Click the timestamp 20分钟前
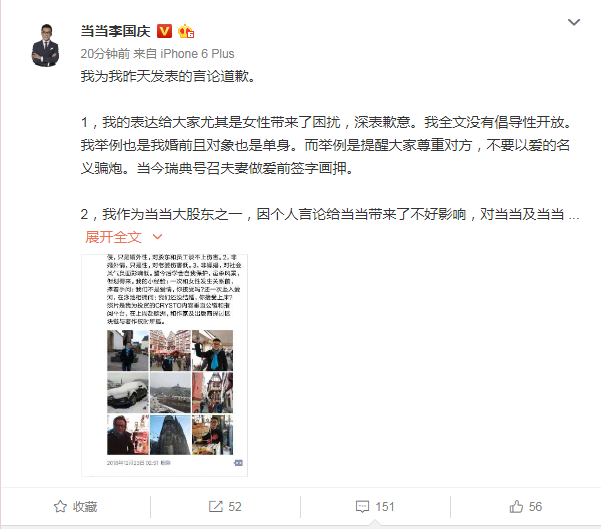Screen dimensions: 601x529 coord(105,54)
